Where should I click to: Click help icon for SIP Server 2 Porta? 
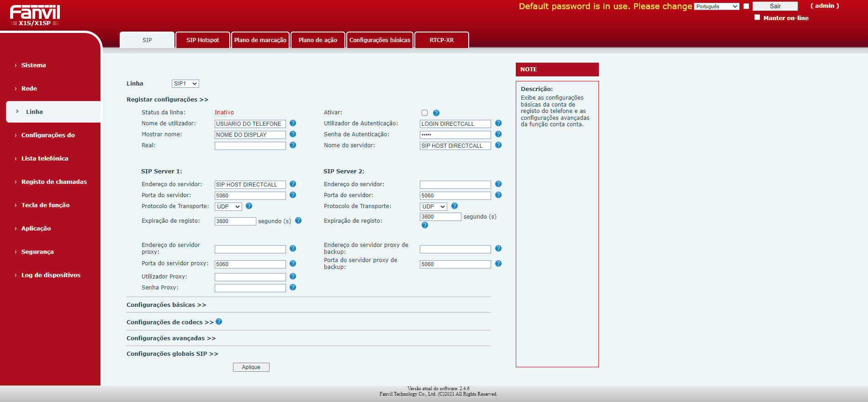(498, 195)
